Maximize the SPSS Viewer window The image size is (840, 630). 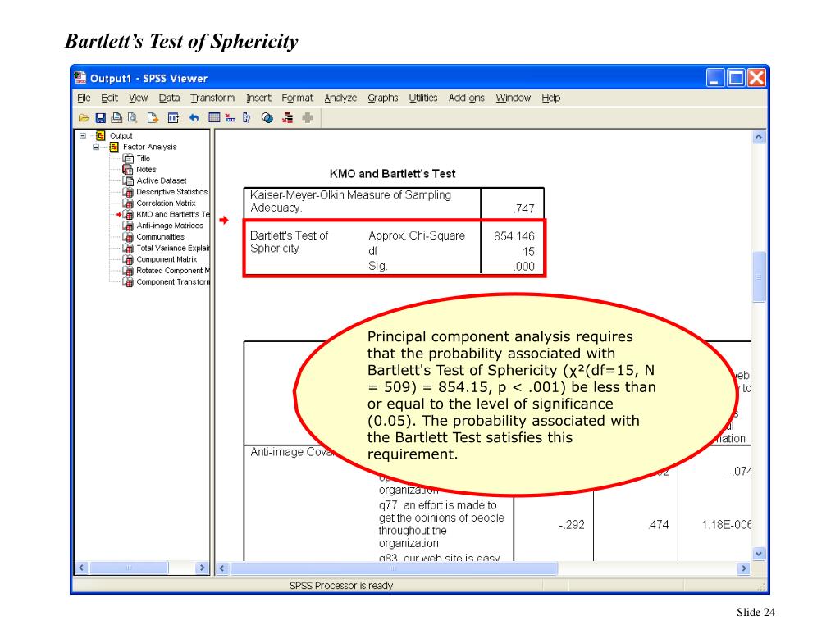point(736,78)
